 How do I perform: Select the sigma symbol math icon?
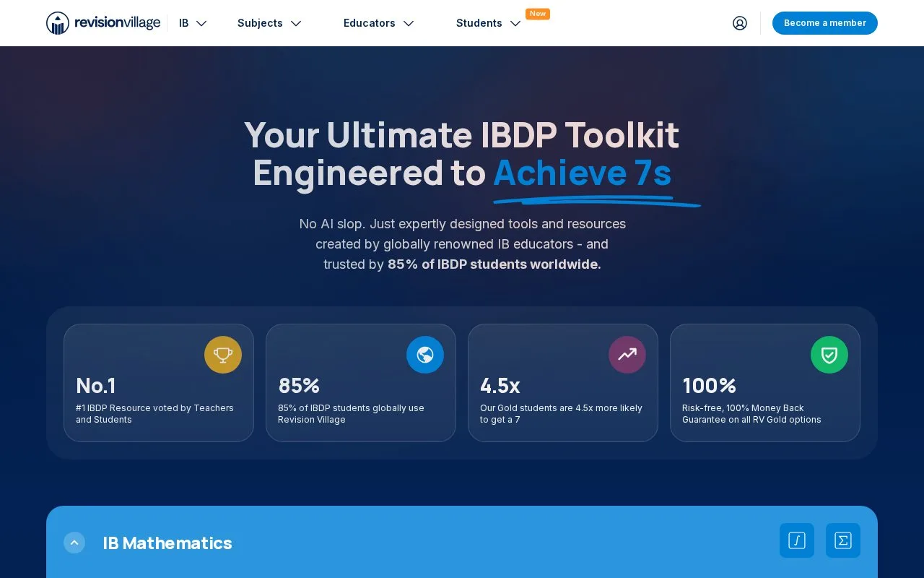point(843,540)
